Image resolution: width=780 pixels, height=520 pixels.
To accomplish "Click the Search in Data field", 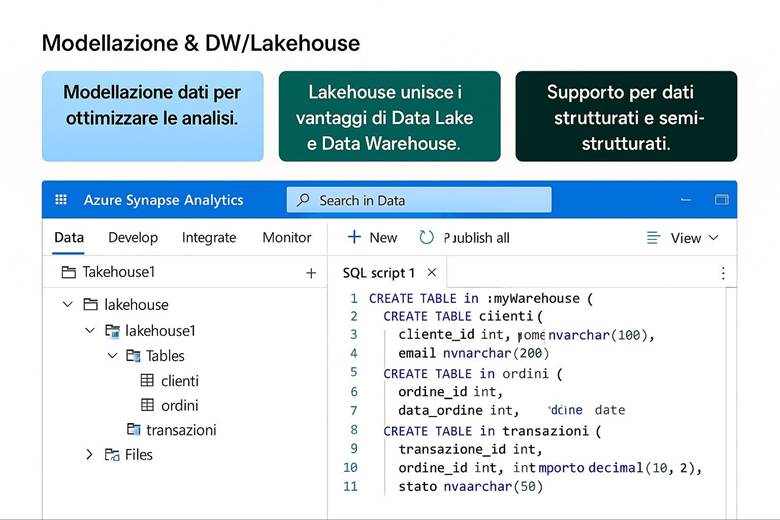I will (419, 200).
